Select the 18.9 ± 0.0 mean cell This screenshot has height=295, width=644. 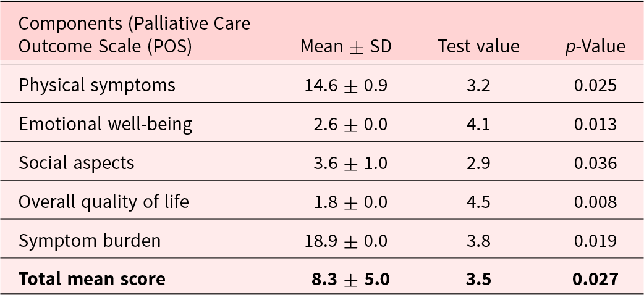(345, 241)
